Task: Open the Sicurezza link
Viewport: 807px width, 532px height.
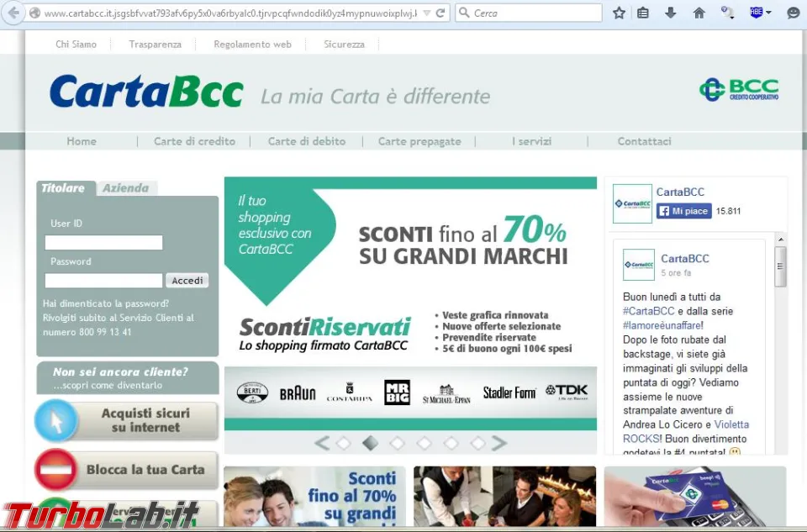Action: pos(344,45)
